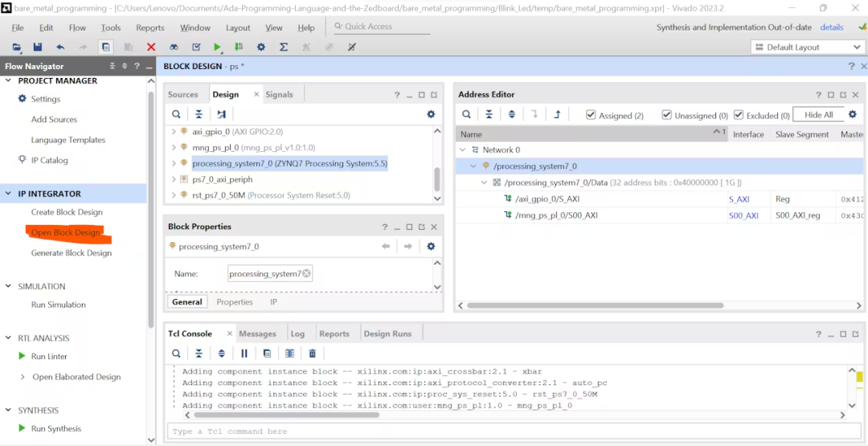
Task: Toggle the Excluded (0) checkbox
Action: click(x=739, y=115)
